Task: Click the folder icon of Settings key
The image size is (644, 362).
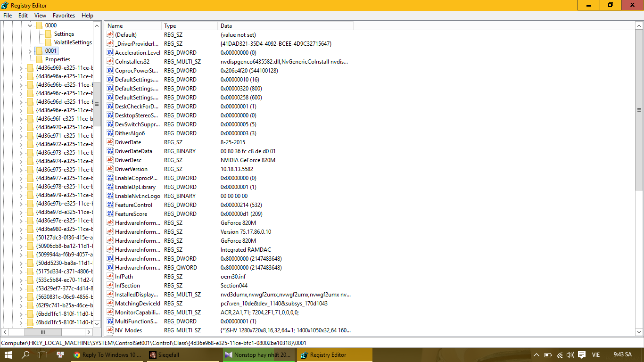Action: pos(48,34)
